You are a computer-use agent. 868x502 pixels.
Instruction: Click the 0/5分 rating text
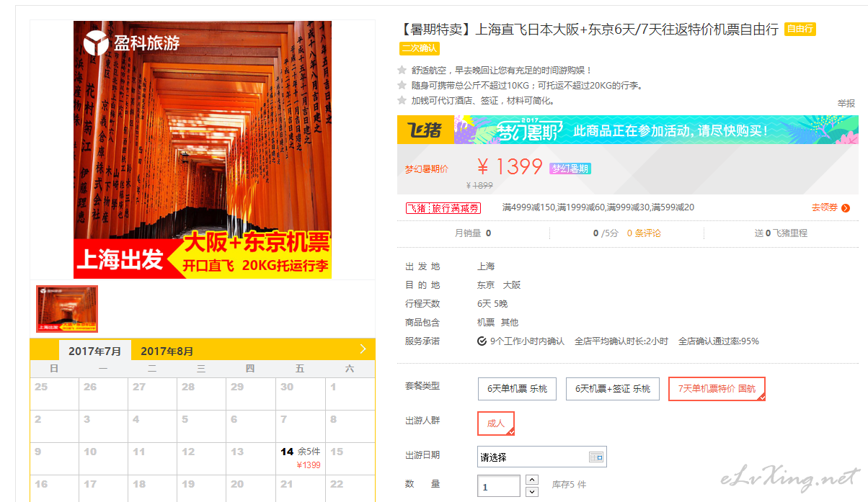606,233
